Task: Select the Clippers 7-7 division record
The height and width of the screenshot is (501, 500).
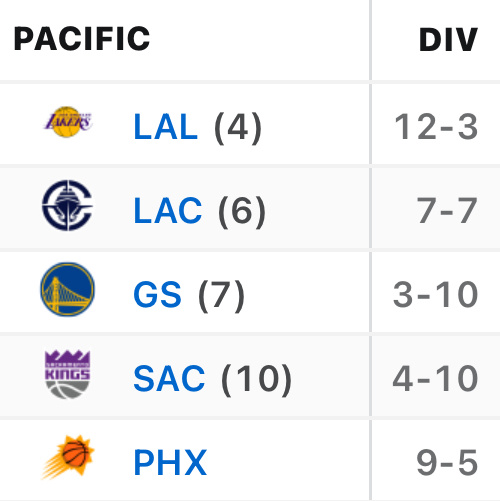Action: click(x=447, y=211)
